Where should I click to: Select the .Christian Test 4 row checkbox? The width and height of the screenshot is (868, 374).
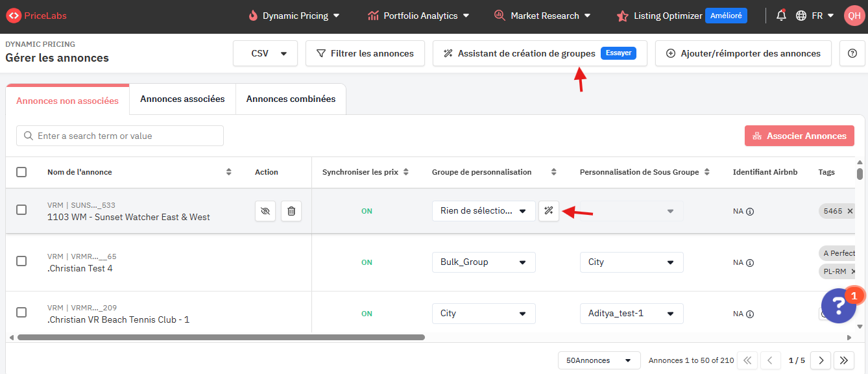click(21, 262)
